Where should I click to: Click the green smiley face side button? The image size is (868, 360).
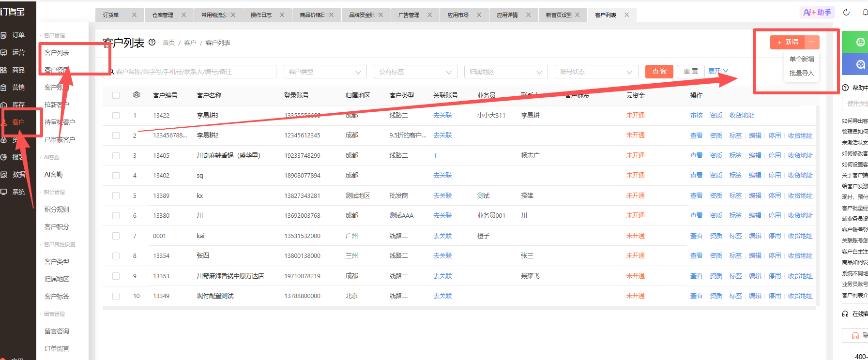(860, 42)
